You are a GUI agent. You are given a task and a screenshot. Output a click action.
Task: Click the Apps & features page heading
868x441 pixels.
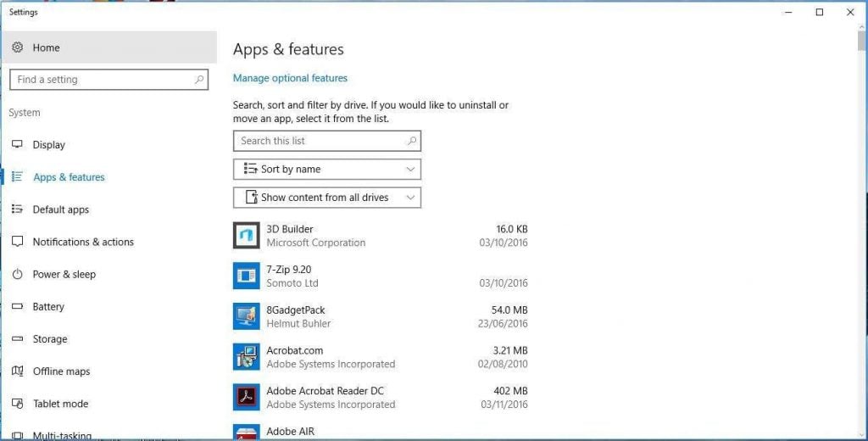click(288, 49)
